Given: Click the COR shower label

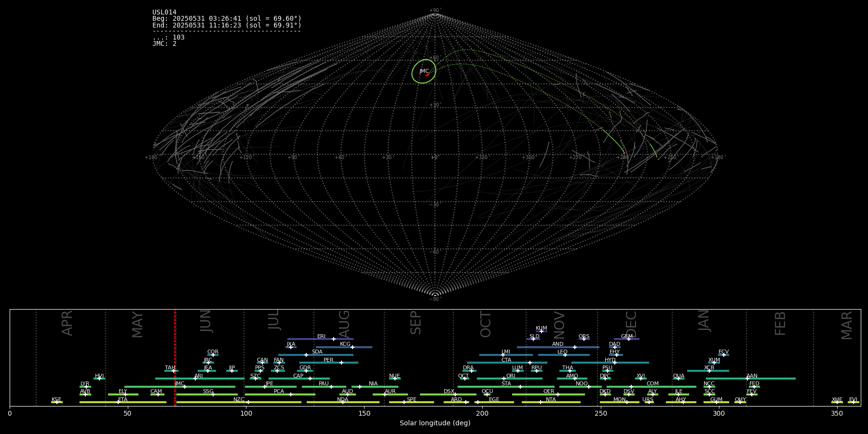Looking at the screenshot, I should click(x=213, y=352).
